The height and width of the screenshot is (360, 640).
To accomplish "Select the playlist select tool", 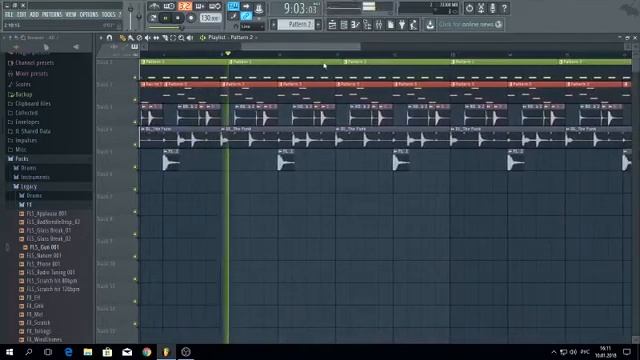I will [173, 38].
